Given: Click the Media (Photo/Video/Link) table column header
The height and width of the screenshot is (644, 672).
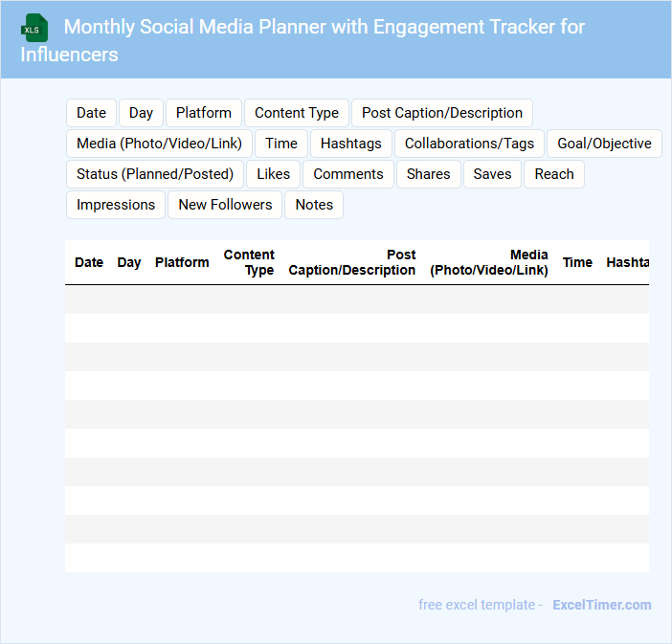Looking at the screenshot, I should tap(489, 262).
